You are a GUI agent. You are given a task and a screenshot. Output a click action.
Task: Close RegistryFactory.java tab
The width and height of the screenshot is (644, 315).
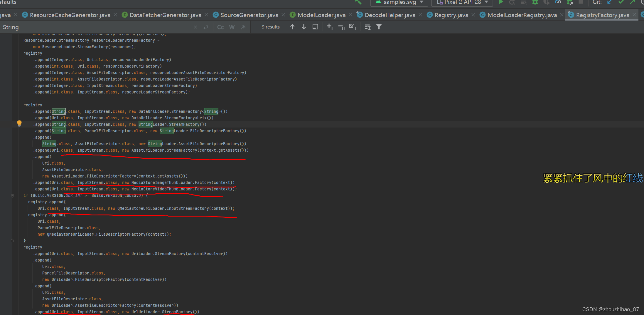pyautogui.click(x=634, y=15)
